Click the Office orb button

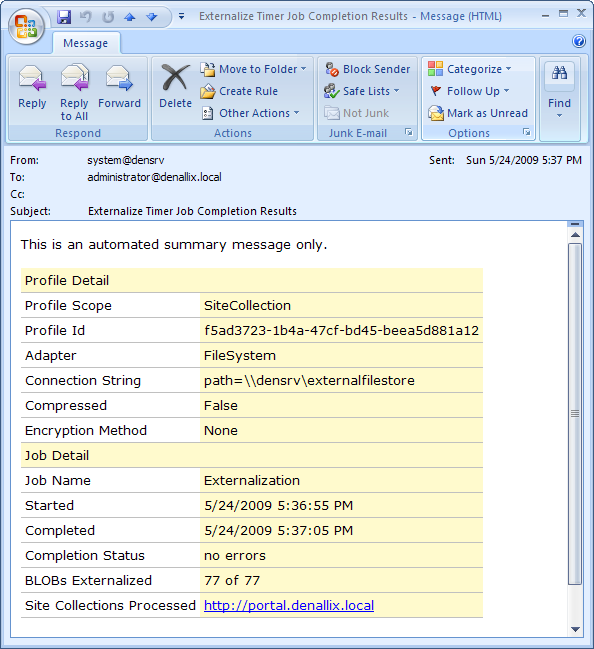click(x=26, y=26)
